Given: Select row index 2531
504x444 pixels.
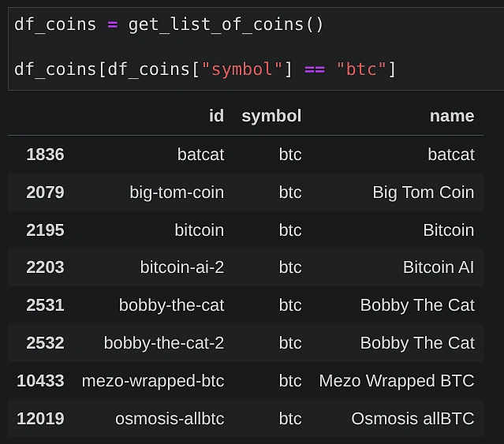Looking at the screenshot, I should (45, 305).
